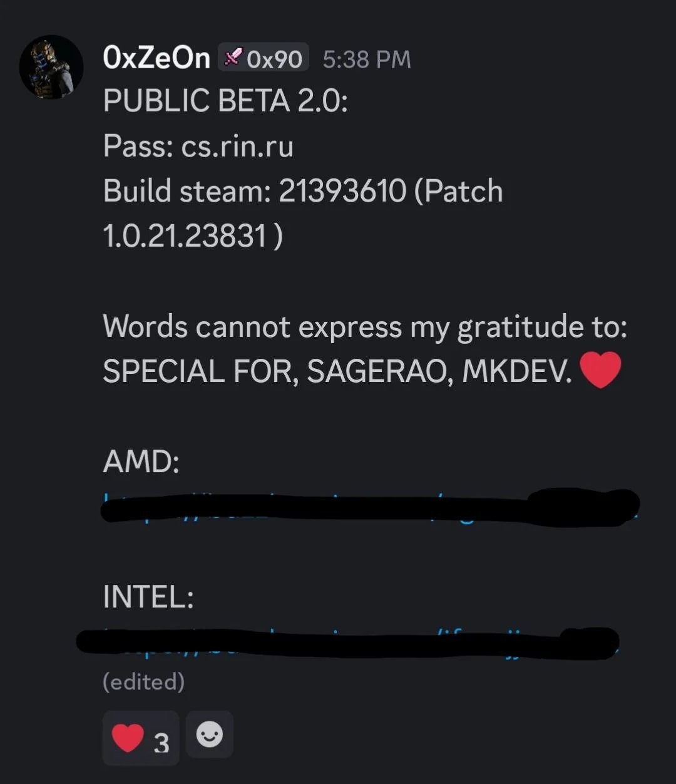Screen dimensions: 676x784
Task: Click the 0x90 server tag badge
Action: pyautogui.click(x=264, y=59)
